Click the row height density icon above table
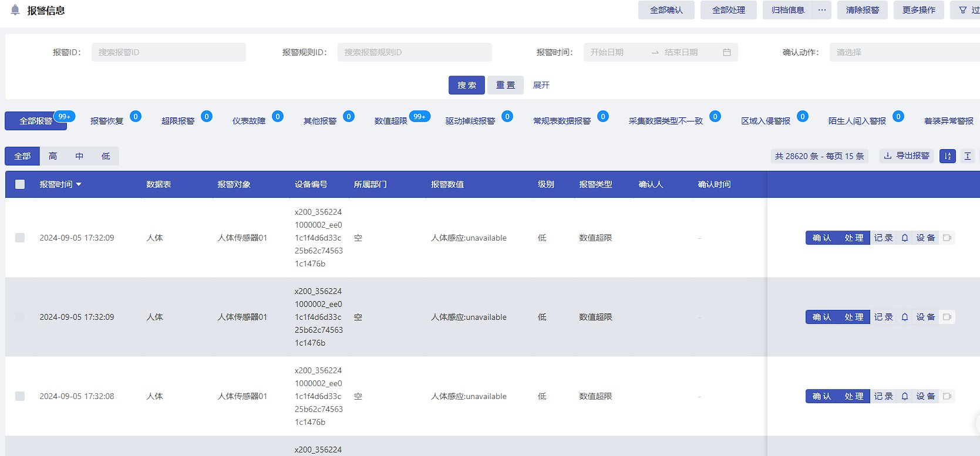The height and width of the screenshot is (456, 980). click(x=968, y=156)
